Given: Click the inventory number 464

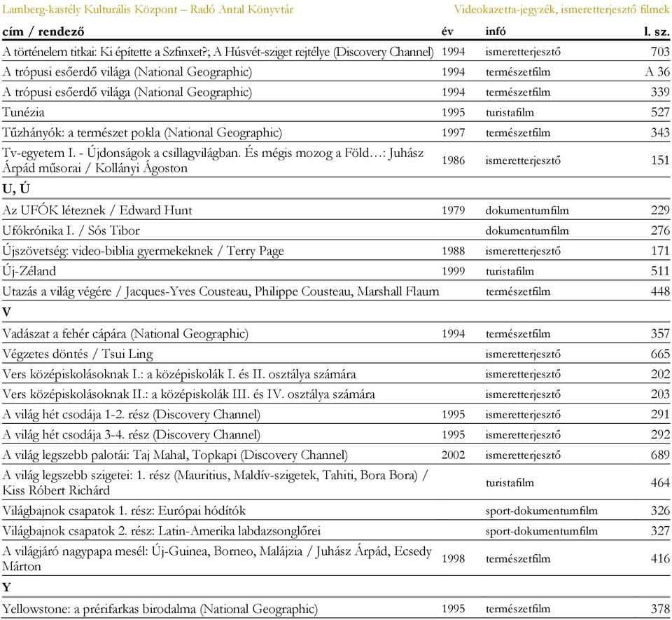Looking at the screenshot, I should tap(660, 483).
